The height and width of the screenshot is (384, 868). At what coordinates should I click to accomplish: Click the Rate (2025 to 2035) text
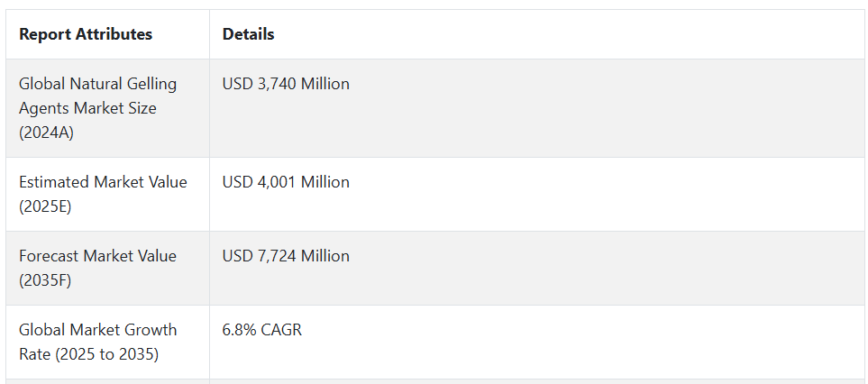tap(88, 354)
